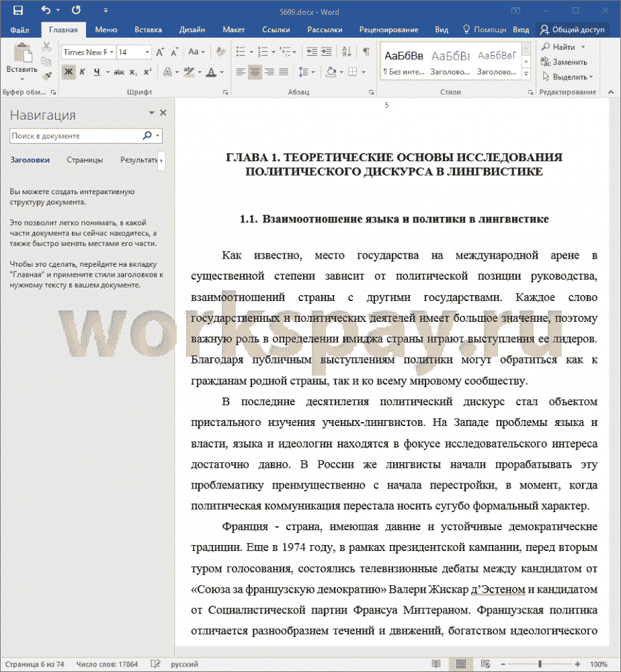Decrease the font size

coord(174,52)
